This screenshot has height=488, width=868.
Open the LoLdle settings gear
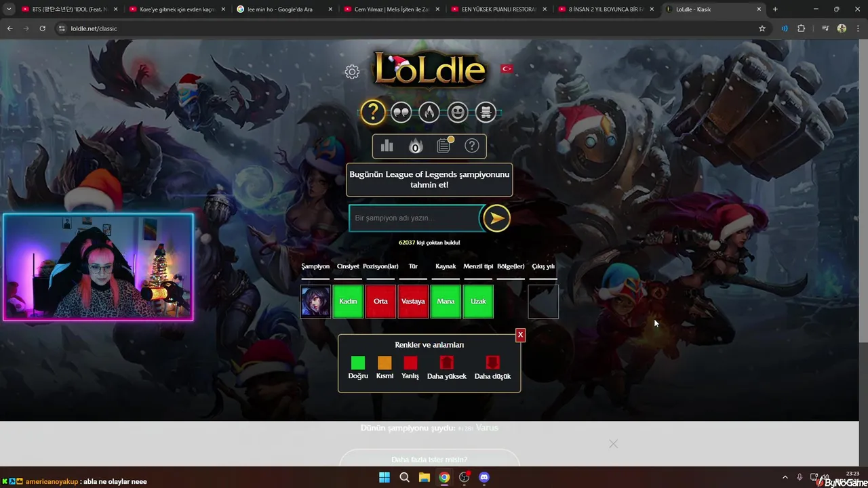(351, 72)
